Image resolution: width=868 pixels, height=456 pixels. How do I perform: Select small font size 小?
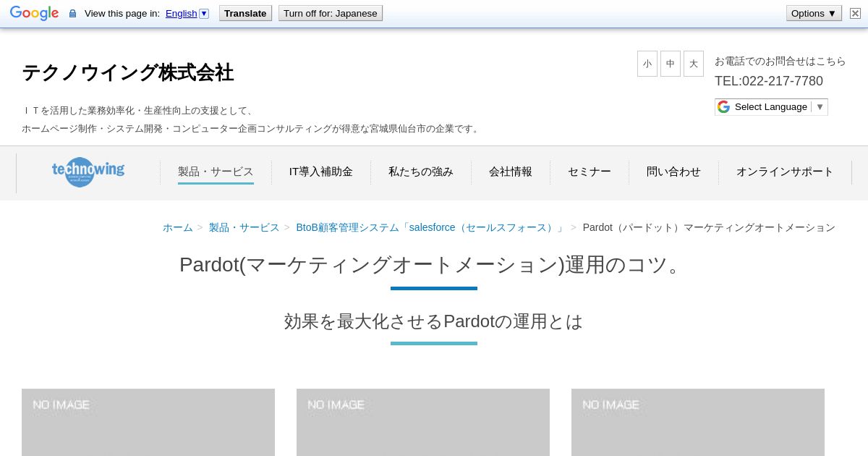pyautogui.click(x=647, y=64)
